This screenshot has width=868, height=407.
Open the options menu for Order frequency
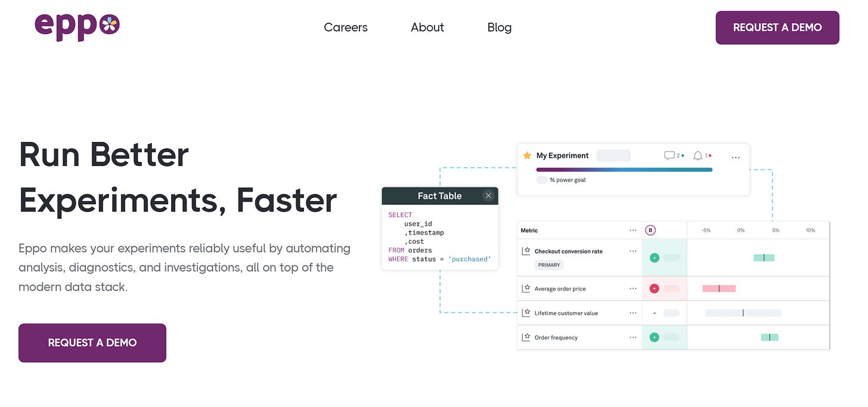(633, 337)
